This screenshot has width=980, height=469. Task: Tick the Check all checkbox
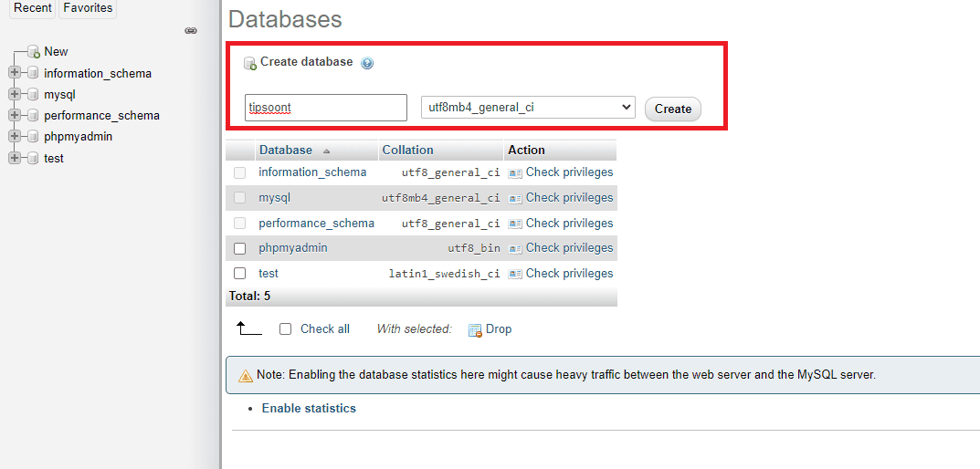tap(286, 329)
